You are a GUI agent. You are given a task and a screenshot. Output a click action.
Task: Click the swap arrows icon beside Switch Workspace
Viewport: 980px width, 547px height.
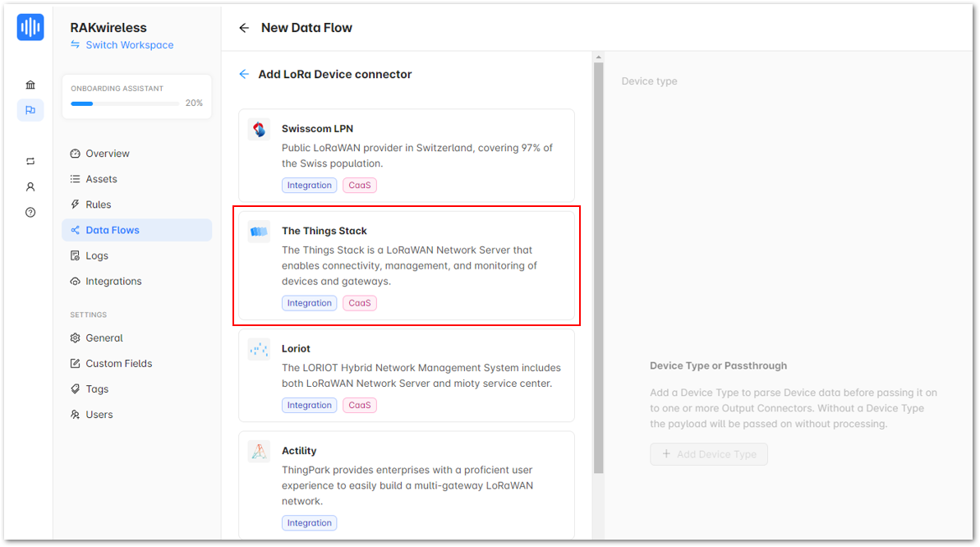(x=75, y=45)
